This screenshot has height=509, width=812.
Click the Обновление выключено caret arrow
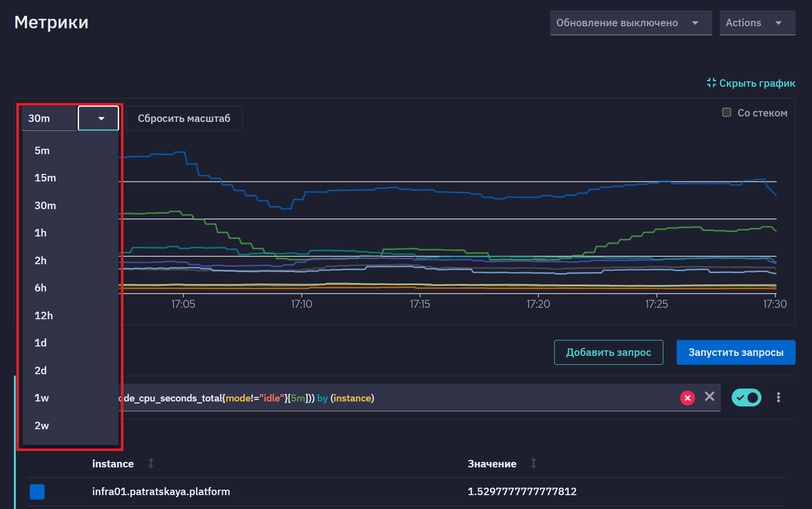695,23
